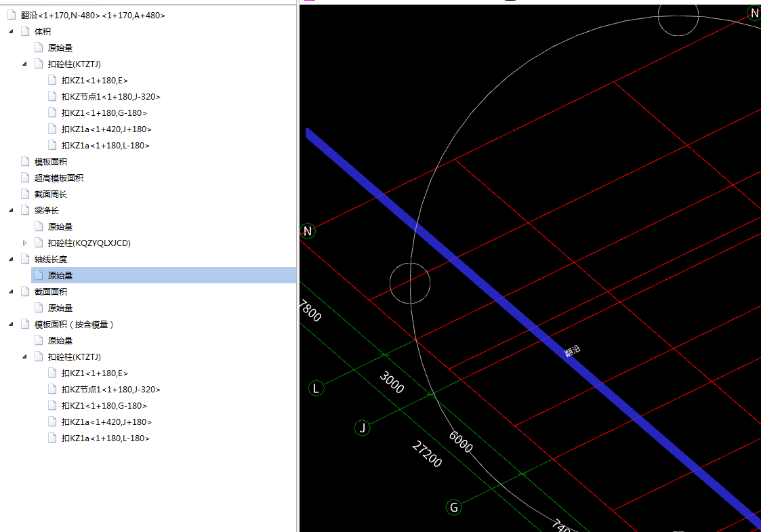Select 扣KZ1<1+180,E> in 模板面积（按含模量）group
761x532 pixels.
[95, 373]
